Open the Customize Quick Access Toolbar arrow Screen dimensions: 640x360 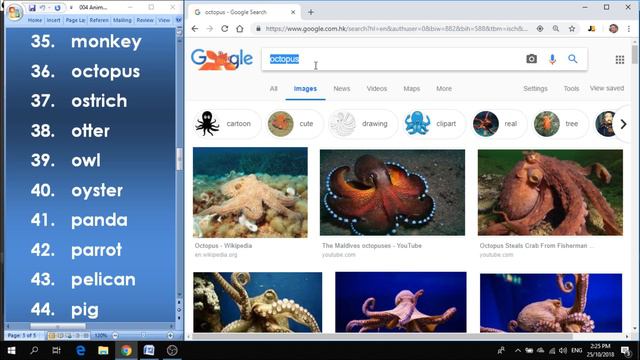coord(71,8)
